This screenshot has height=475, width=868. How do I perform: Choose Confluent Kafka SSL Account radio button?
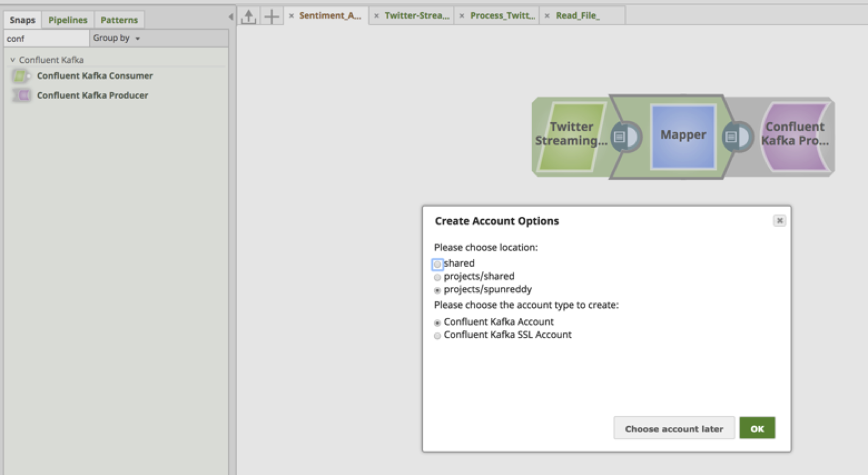[437, 336]
